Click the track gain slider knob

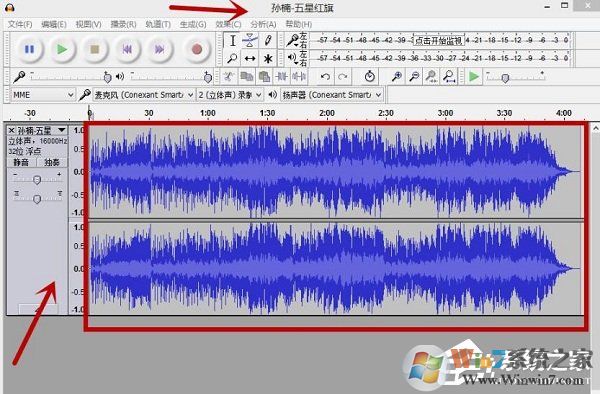tap(37, 180)
